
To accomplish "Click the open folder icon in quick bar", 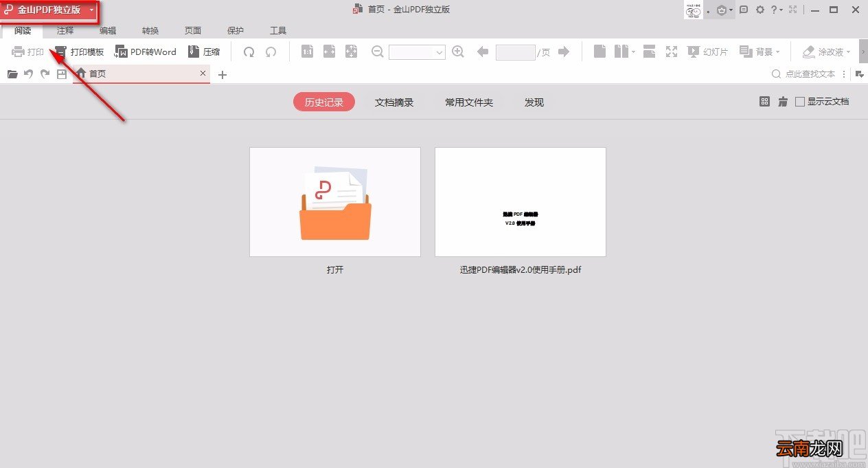I will (x=12, y=74).
